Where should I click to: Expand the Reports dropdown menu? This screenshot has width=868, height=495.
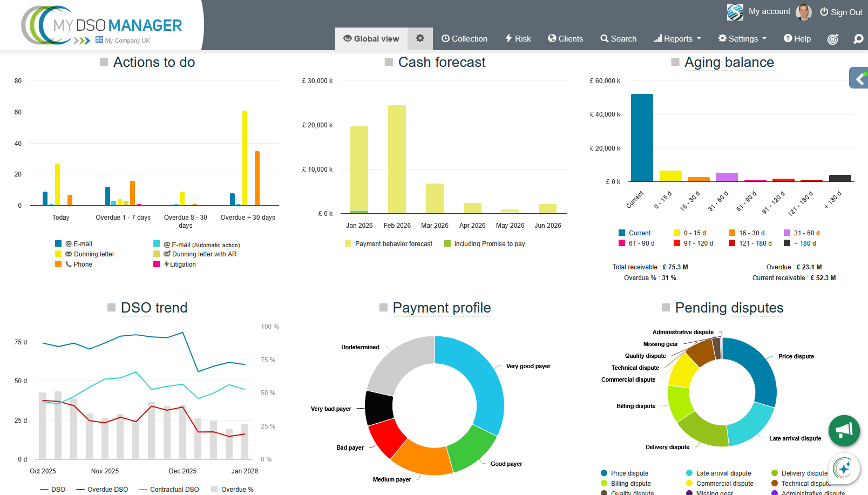(677, 39)
